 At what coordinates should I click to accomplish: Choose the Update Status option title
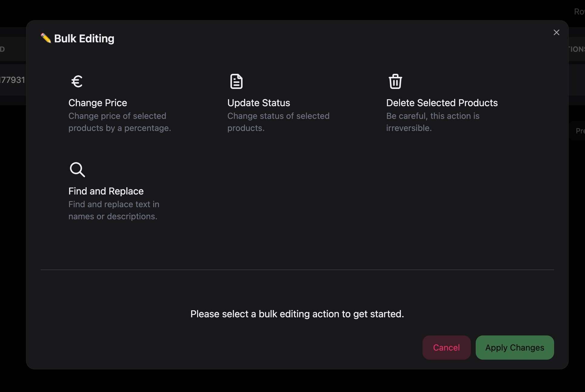click(x=259, y=103)
